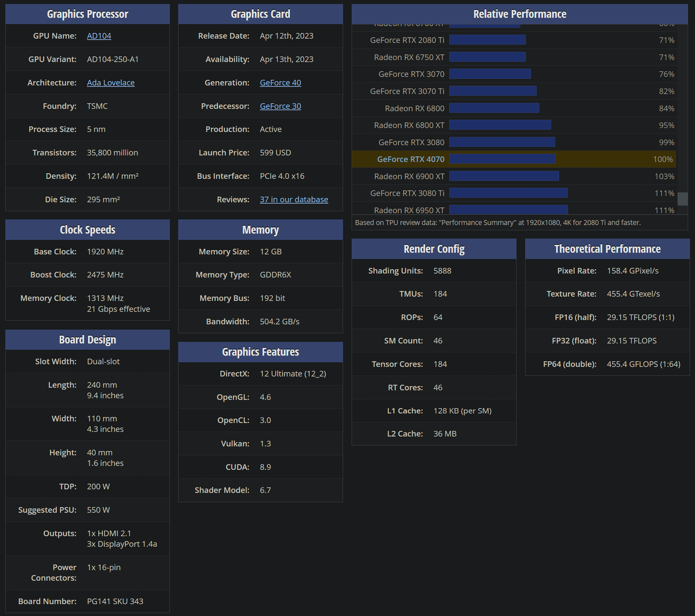Screen dimensions: 695x616
Task: Click the GeForce RTX 3080 Ti performance bar
Action: coord(508,193)
